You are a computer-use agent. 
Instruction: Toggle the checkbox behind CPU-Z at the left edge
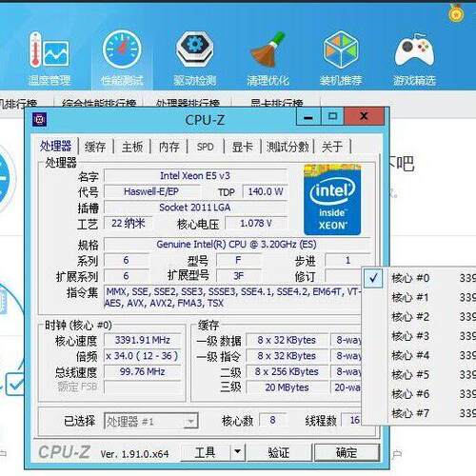pyautogui.click(x=15, y=384)
